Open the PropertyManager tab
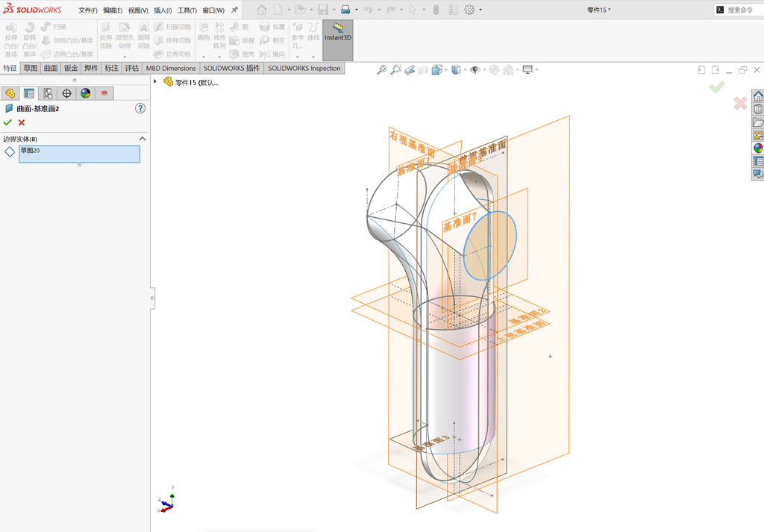Image resolution: width=764 pixels, height=532 pixels. click(29, 93)
